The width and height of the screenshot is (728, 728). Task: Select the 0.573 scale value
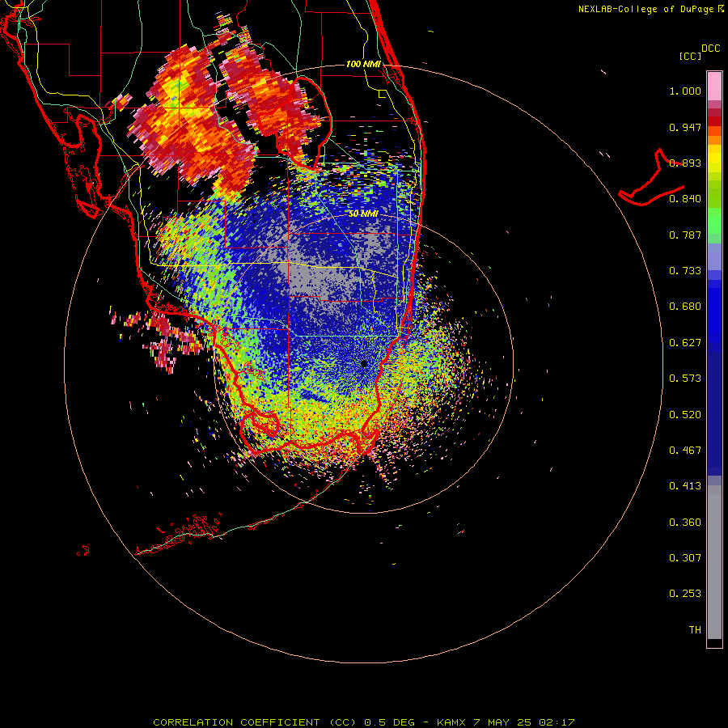685,379
